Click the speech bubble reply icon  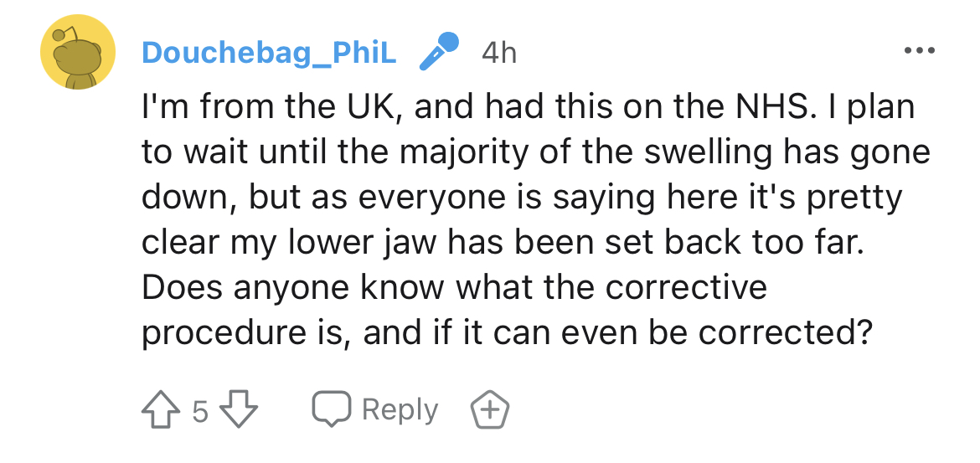point(331,410)
